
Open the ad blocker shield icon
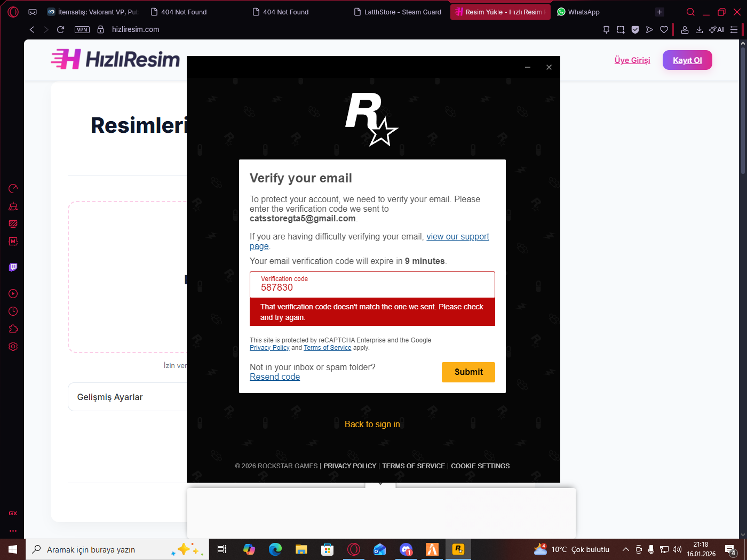point(635,30)
